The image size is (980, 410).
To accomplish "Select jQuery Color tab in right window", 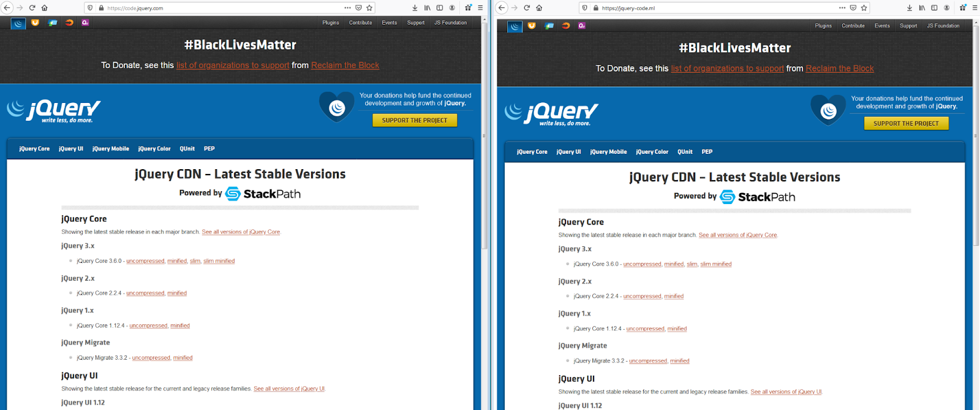I will point(652,152).
